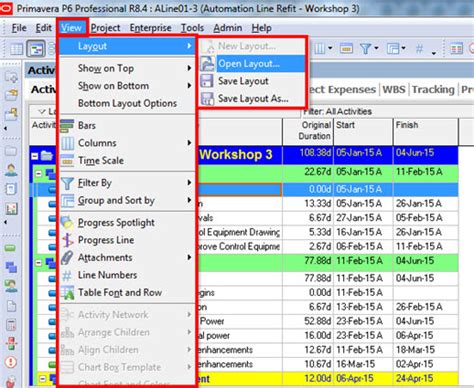Open the Group and Sort dropdown arrow
The width and height of the screenshot is (474, 388).
404,49
